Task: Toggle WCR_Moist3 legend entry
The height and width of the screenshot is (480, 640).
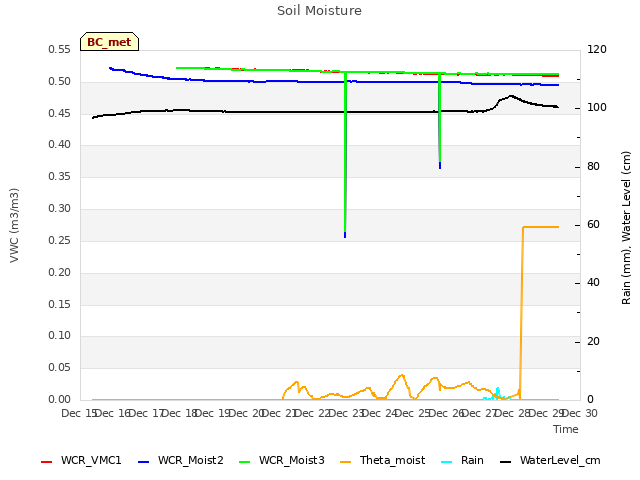Action: point(281,460)
